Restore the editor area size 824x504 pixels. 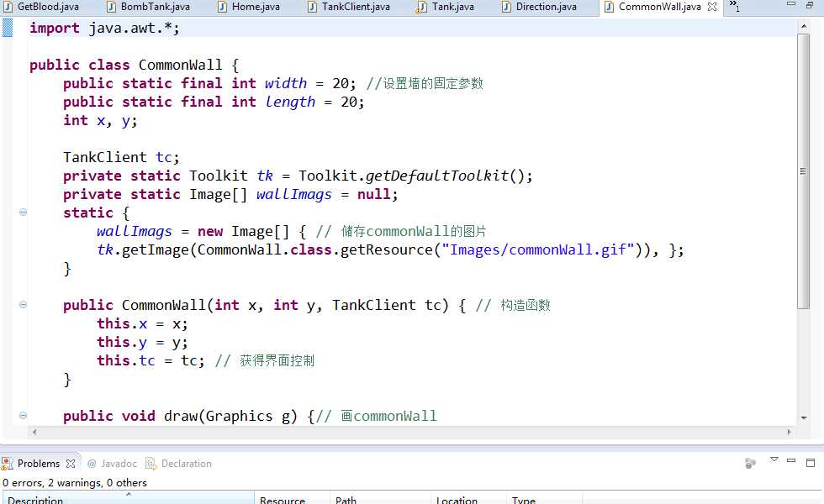click(810, 5)
